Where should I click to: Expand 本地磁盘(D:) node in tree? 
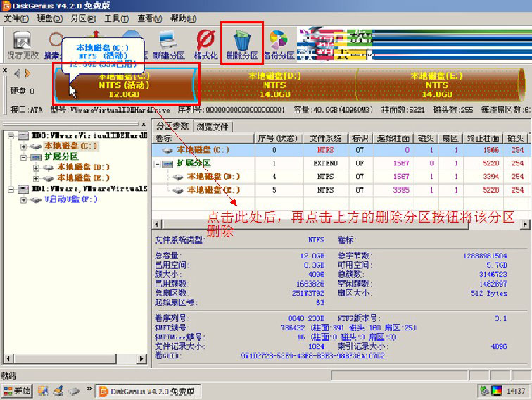[x=37, y=168]
